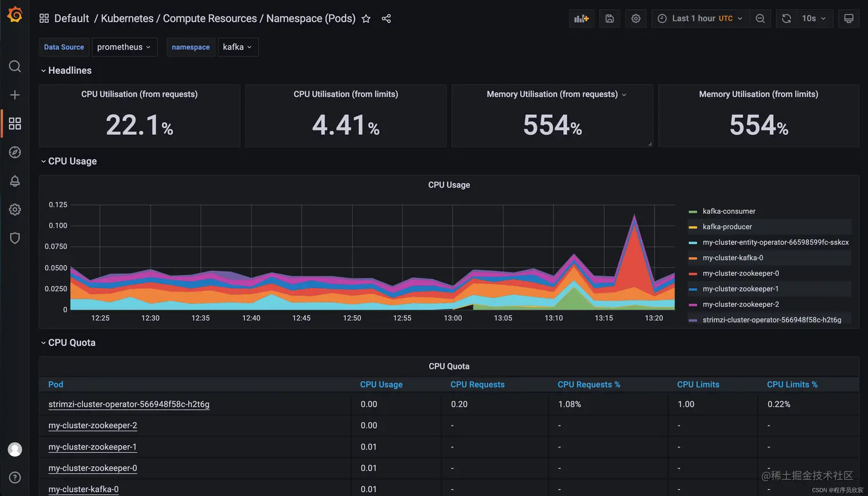Open the search dashboards icon in sidebar
The height and width of the screenshot is (496, 868).
(x=15, y=66)
